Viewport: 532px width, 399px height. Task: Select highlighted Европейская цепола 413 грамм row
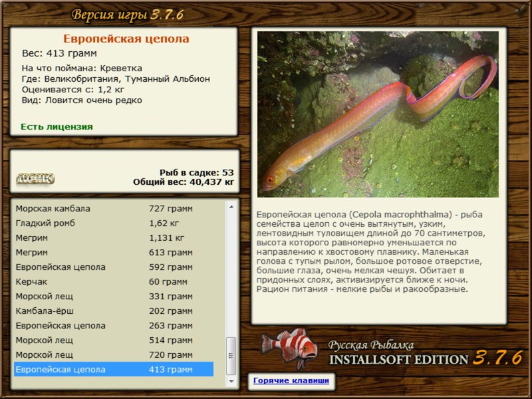tap(114, 369)
